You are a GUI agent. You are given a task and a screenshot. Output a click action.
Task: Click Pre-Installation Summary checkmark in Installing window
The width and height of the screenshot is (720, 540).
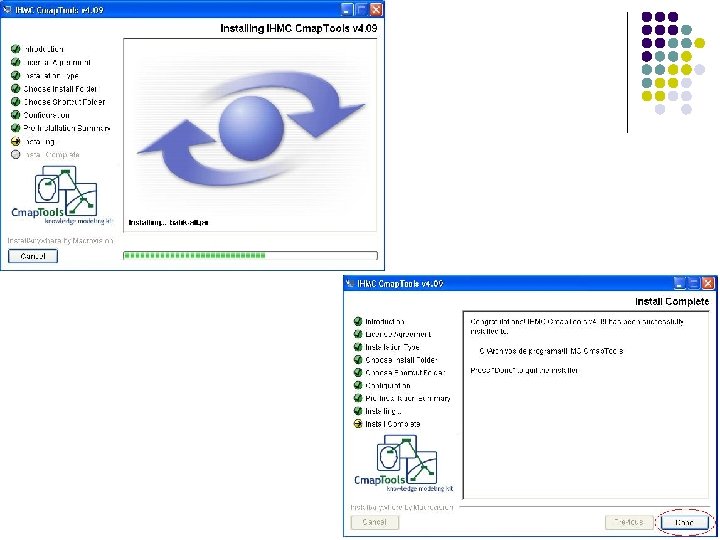coord(16,128)
